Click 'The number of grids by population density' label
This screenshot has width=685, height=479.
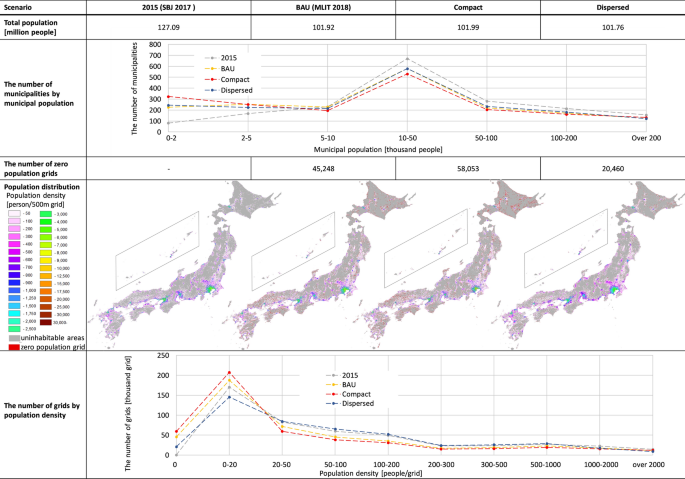point(42,410)
